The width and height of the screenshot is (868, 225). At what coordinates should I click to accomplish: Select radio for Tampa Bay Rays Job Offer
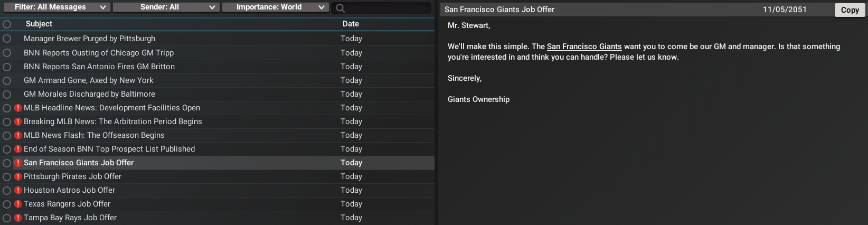click(x=7, y=218)
